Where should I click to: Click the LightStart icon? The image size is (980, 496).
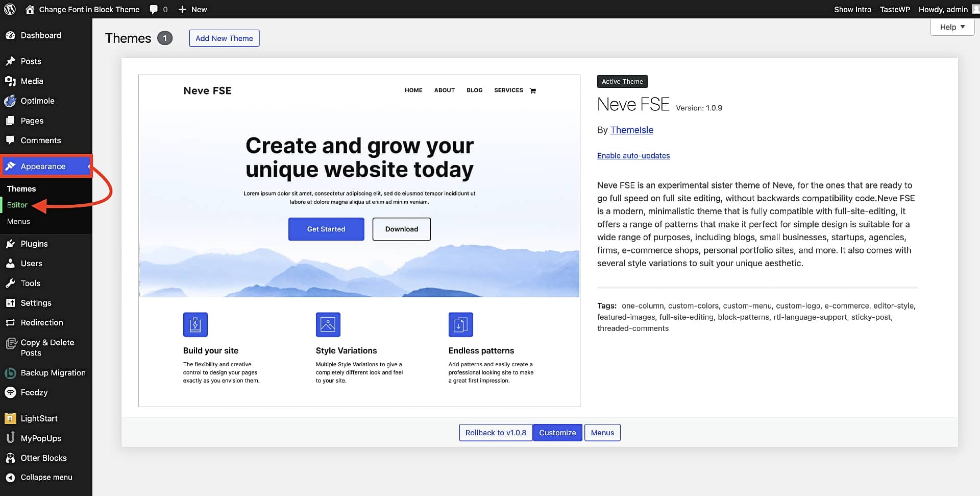coord(10,418)
